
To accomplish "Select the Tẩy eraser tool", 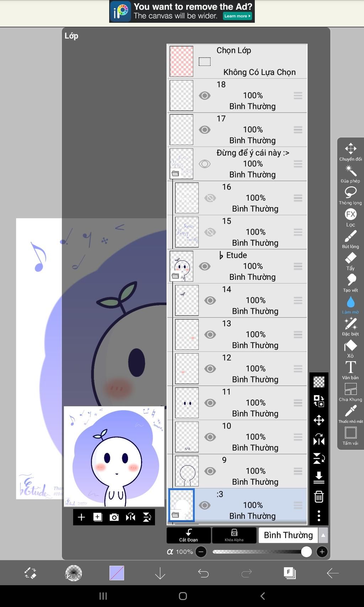I will [350, 261].
